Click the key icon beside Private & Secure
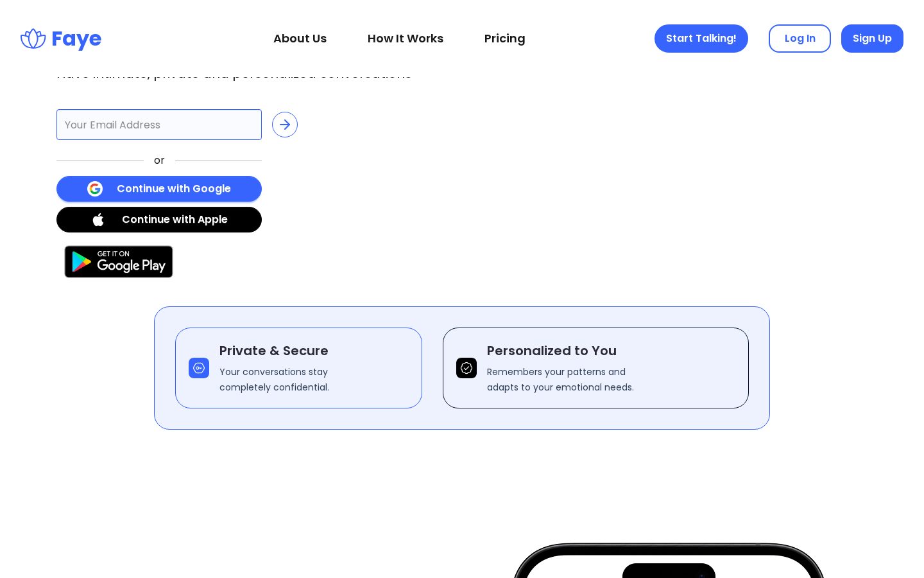This screenshot has width=924, height=578. 199,368
